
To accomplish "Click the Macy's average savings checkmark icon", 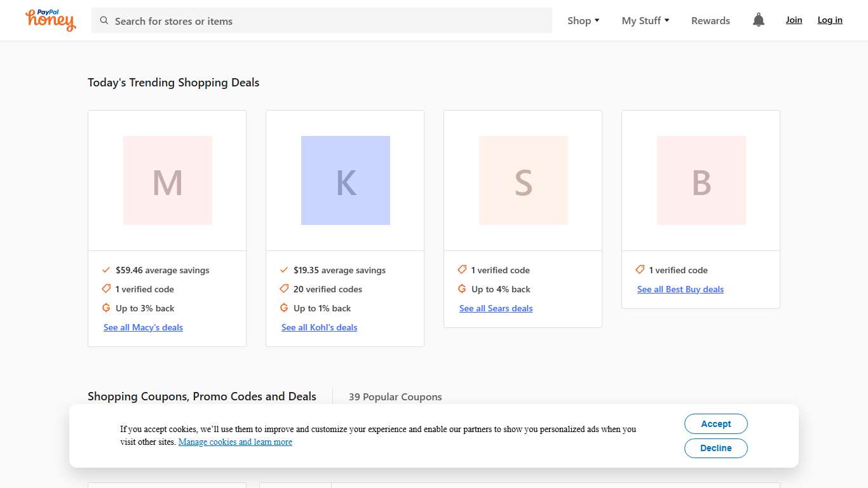I will [106, 270].
